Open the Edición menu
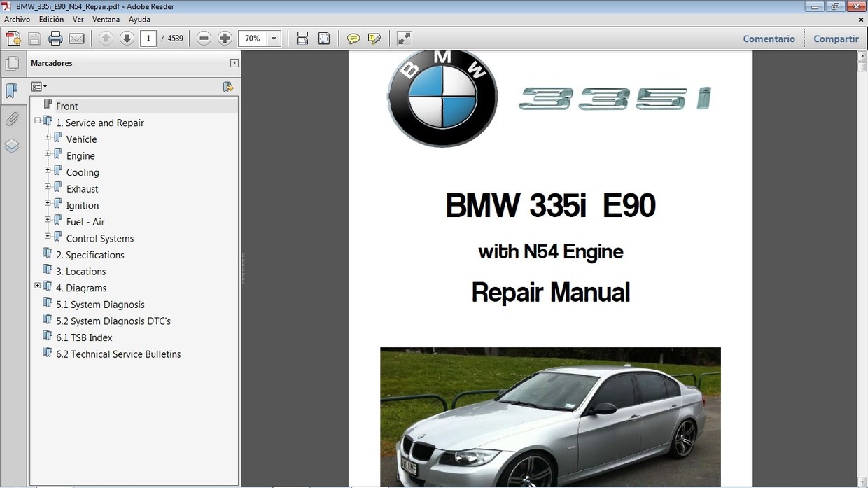The image size is (868, 488). click(x=51, y=20)
